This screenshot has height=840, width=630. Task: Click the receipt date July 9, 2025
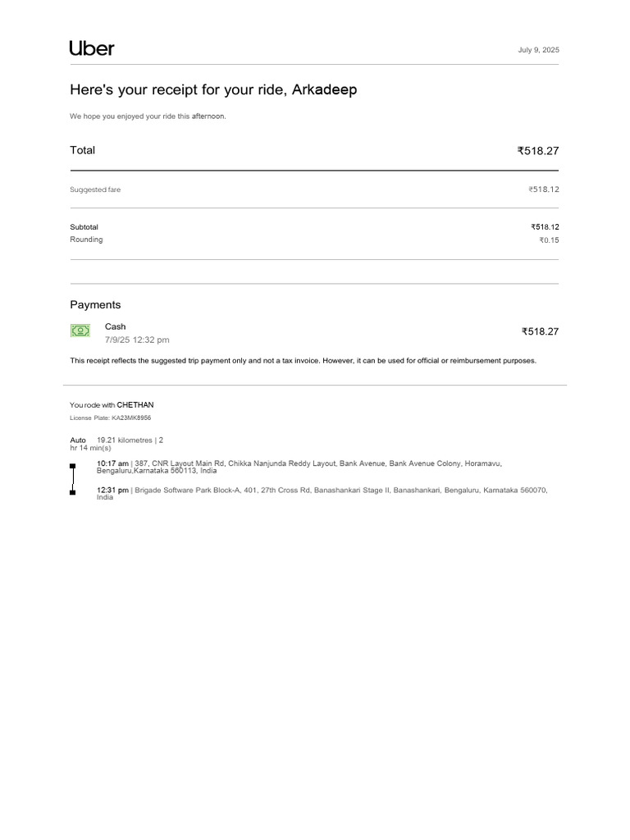(x=538, y=50)
